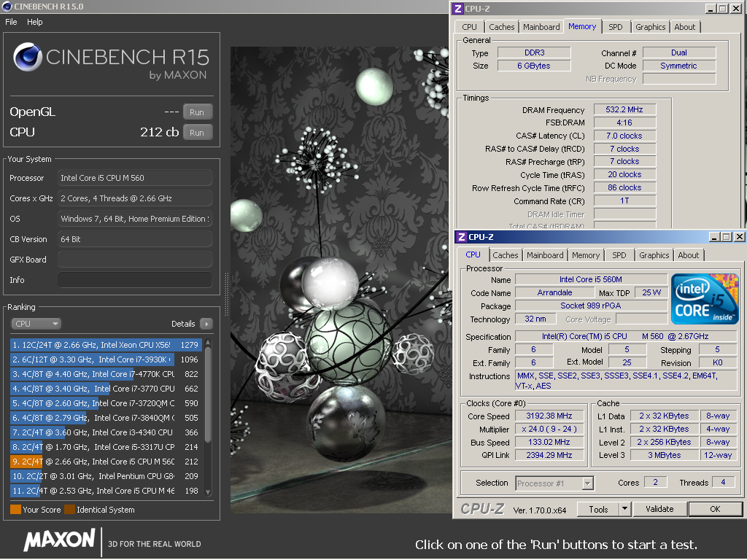The width and height of the screenshot is (747, 560).
Task: Click the ranking list vertical scrollbar thumb
Action: pos(208,395)
